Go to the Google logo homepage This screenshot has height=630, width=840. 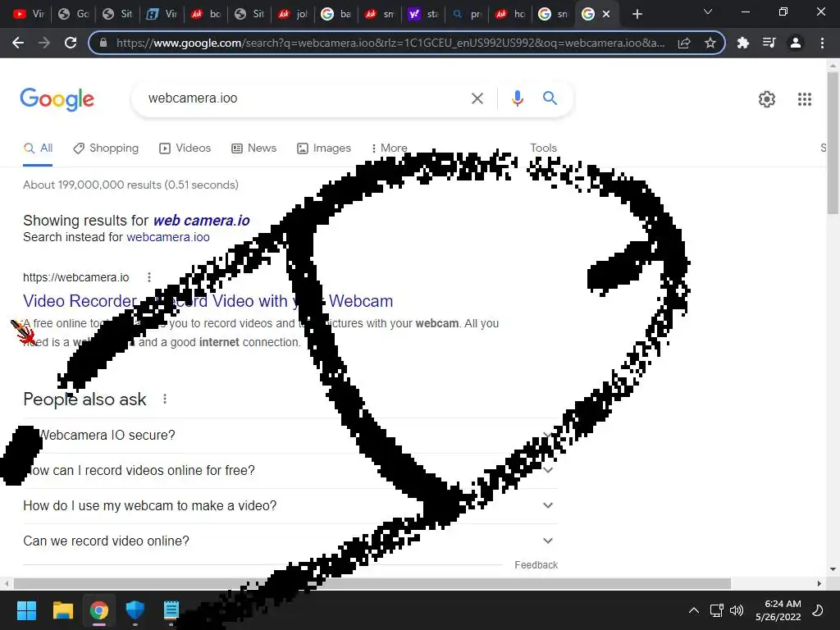point(57,99)
